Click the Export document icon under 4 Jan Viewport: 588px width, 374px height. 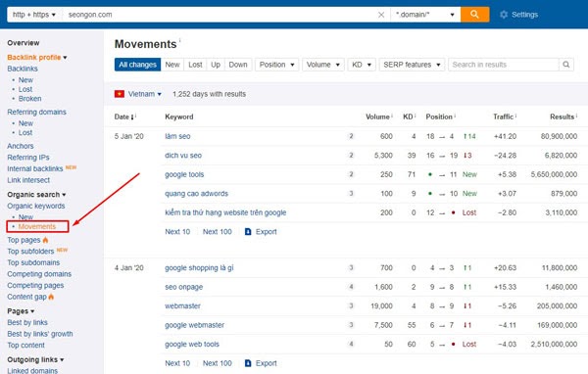pos(248,363)
